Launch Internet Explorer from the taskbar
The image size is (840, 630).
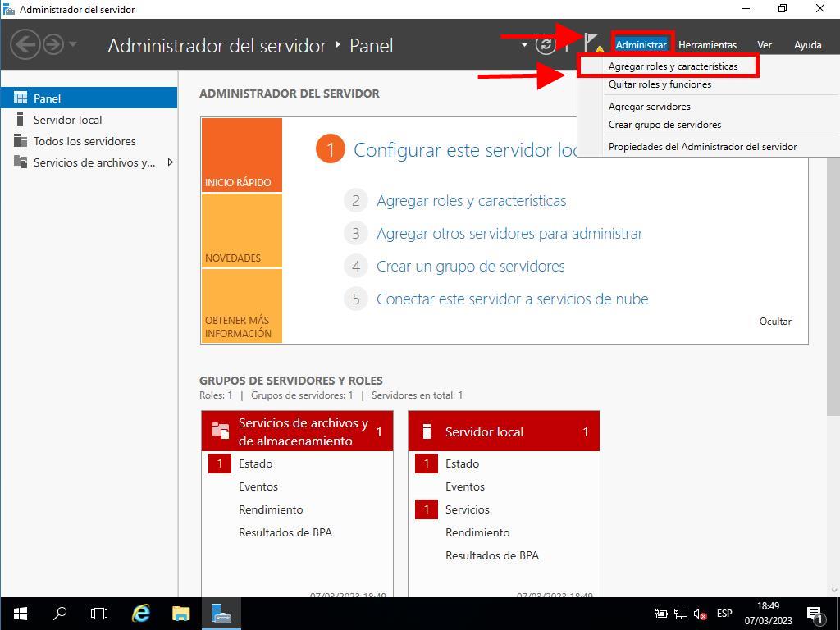[141, 614]
